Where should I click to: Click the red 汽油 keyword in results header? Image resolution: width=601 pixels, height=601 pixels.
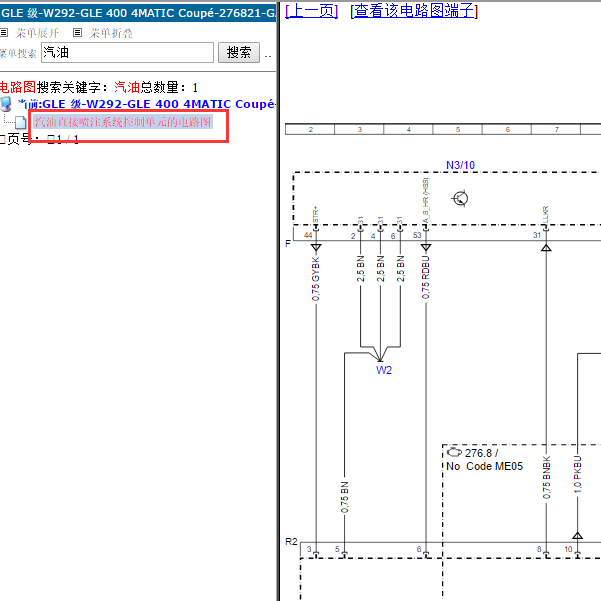click(127, 87)
